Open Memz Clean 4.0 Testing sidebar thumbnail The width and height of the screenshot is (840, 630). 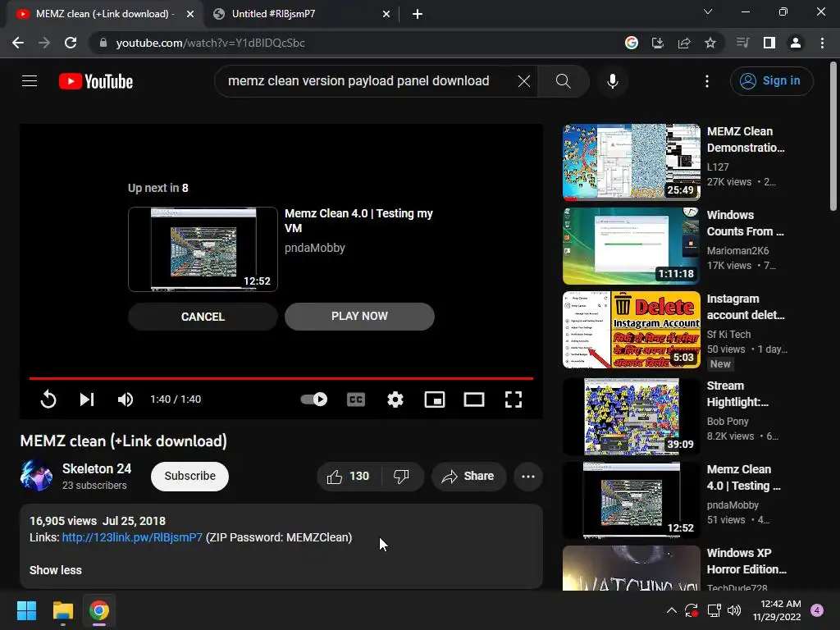632,500
